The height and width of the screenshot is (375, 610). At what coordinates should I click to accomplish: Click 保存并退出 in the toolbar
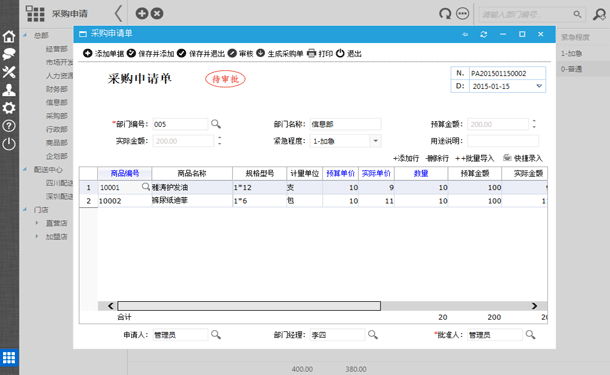[201, 53]
